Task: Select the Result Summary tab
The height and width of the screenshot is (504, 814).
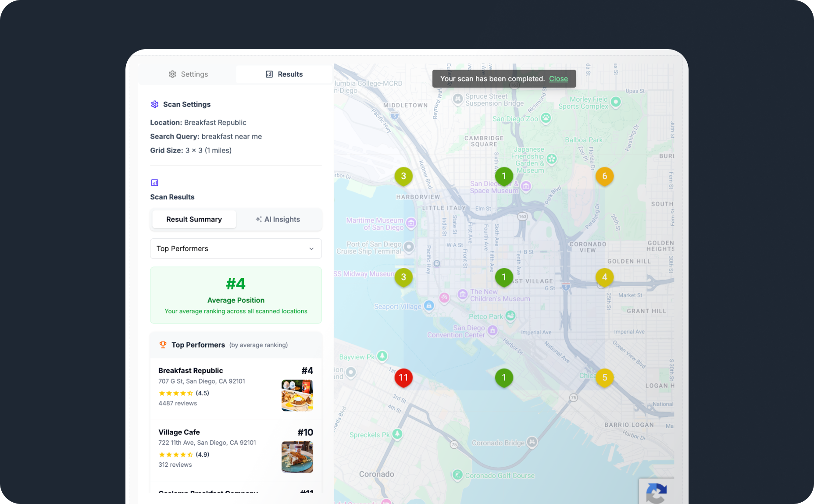Action: click(x=194, y=219)
